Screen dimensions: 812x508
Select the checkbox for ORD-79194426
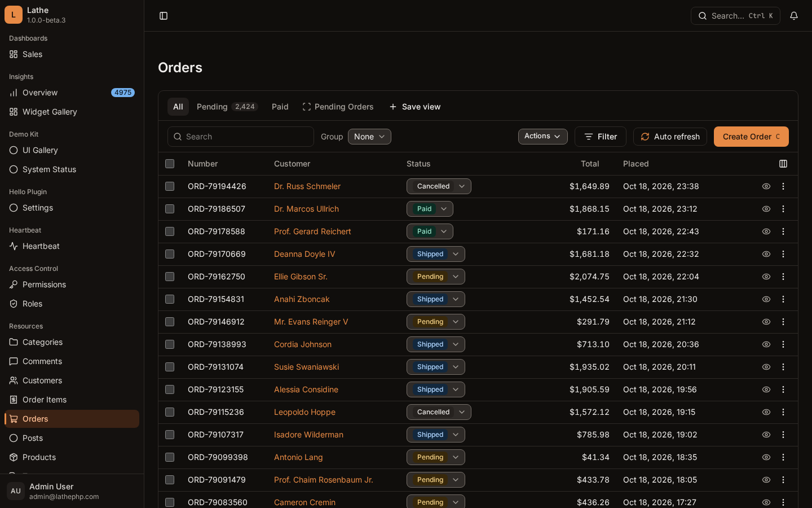[x=170, y=186]
